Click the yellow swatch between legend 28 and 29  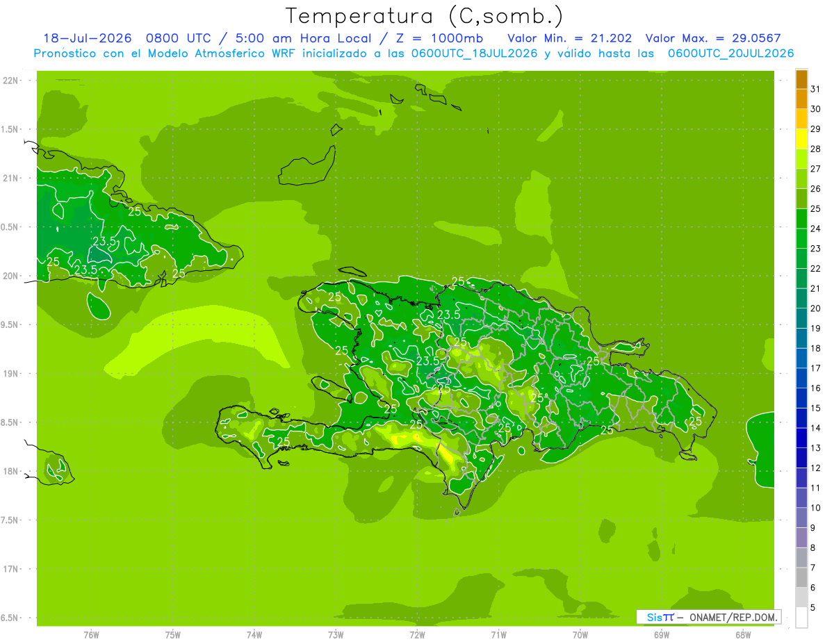(x=801, y=139)
